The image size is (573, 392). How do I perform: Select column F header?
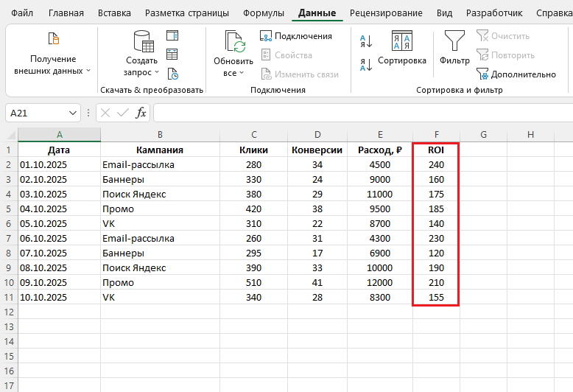[436, 134]
